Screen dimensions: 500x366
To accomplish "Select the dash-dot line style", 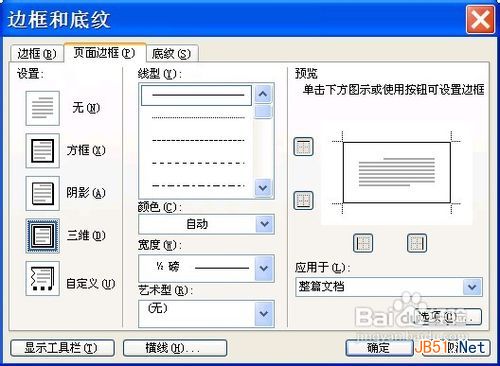I will pyautogui.click(x=198, y=186).
